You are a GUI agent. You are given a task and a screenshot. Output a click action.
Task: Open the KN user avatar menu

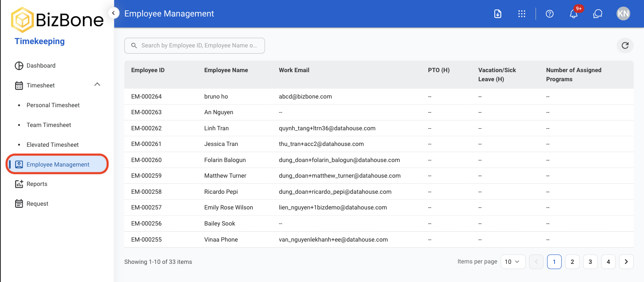[623, 14]
